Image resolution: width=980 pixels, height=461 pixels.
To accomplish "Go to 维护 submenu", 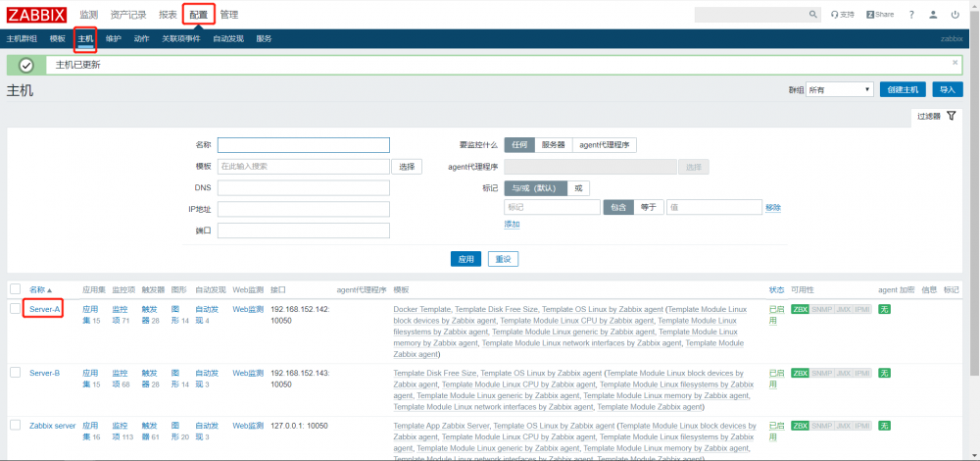I will tap(114, 39).
